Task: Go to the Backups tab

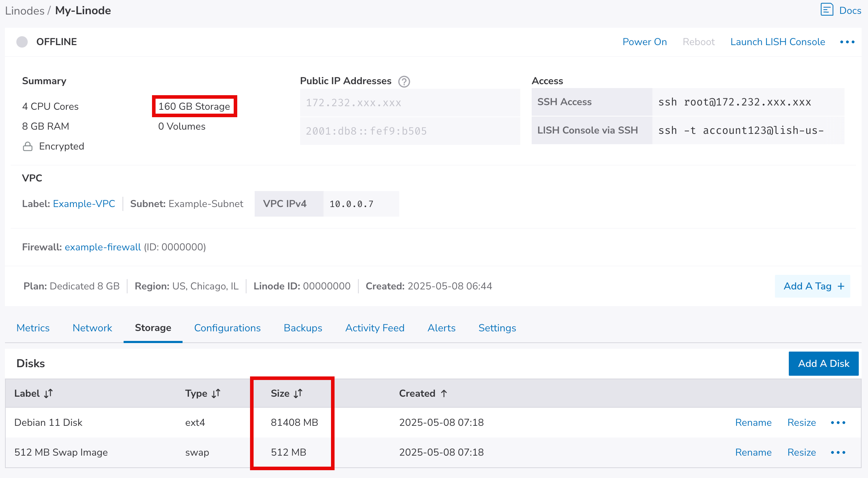Action: click(x=303, y=328)
